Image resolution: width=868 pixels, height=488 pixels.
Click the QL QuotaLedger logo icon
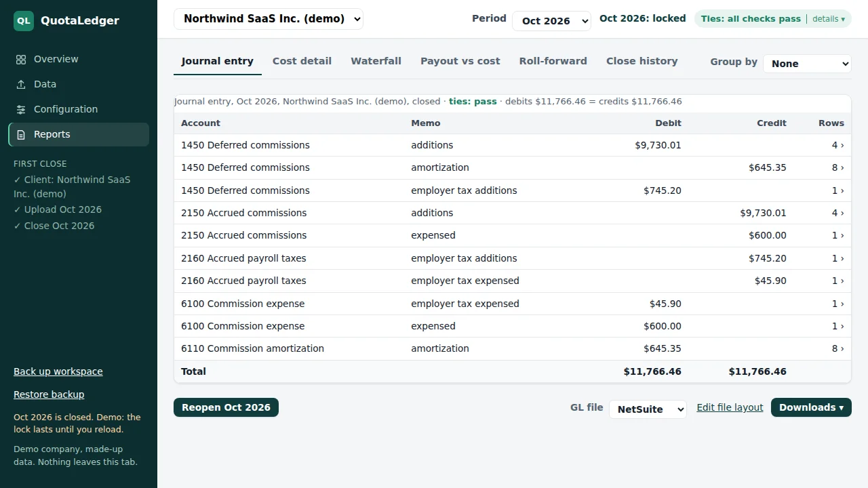click(x=24, y=21)
